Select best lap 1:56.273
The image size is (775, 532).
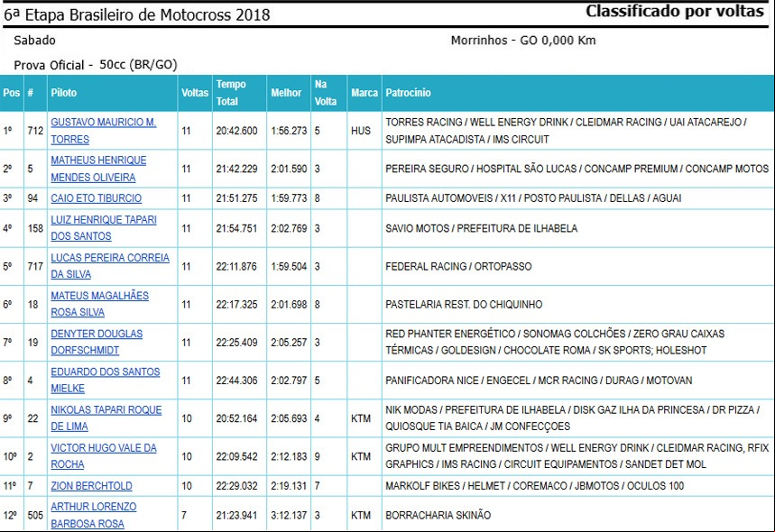pyautogui.click(x=289, y=131)
